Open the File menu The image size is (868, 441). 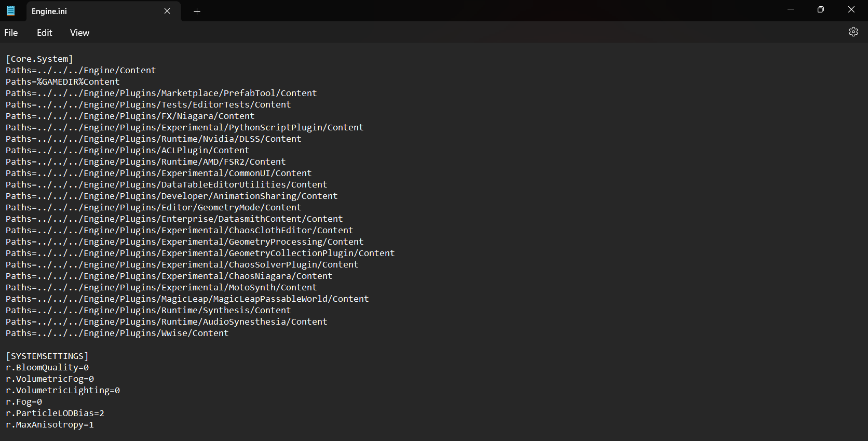pyautogui.click(x=11, y=33)
